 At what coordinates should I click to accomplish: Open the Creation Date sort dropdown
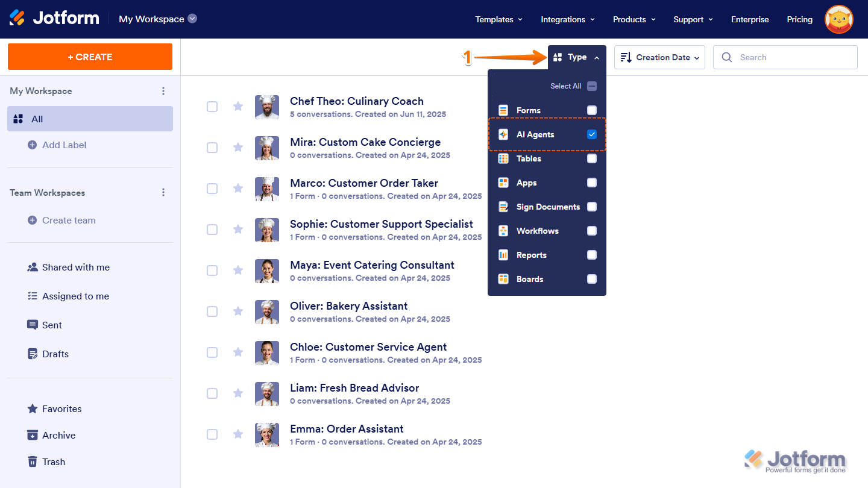(659, 57)
